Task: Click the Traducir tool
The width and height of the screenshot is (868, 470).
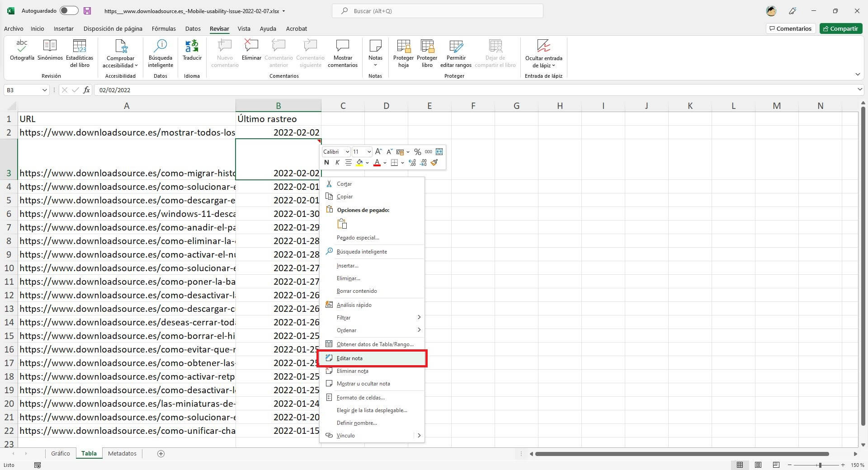Action: click(192, 50)
